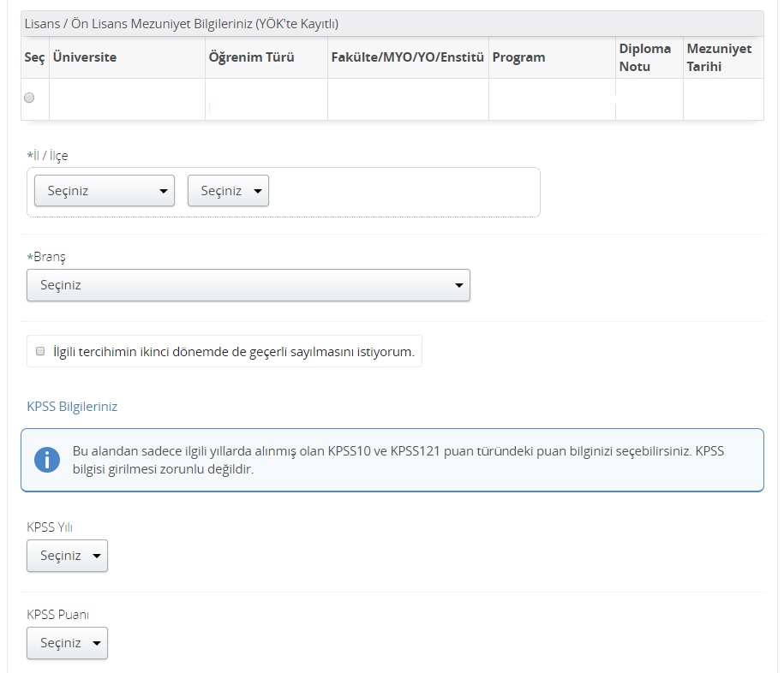Open the İlçe (district) dropdown
This screenshot has height=673, width=784.
pyautogui.click(x=228, y=191)
